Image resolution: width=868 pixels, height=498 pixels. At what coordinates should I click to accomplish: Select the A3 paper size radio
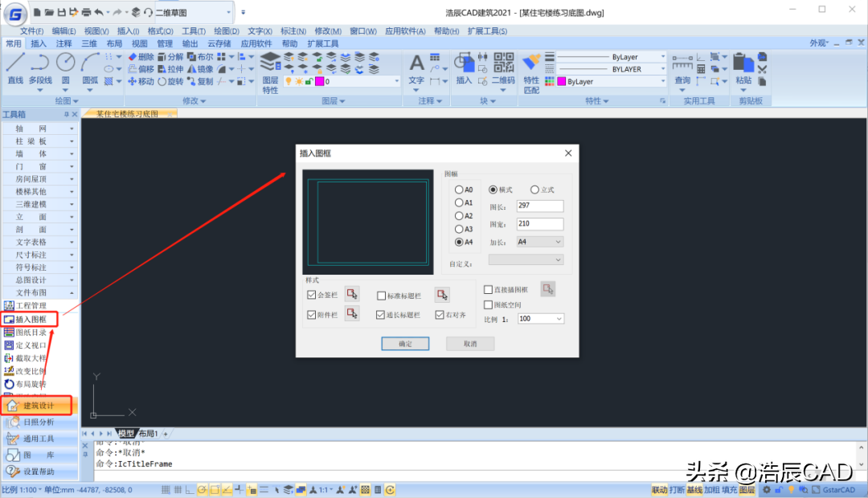pos(459,229)
